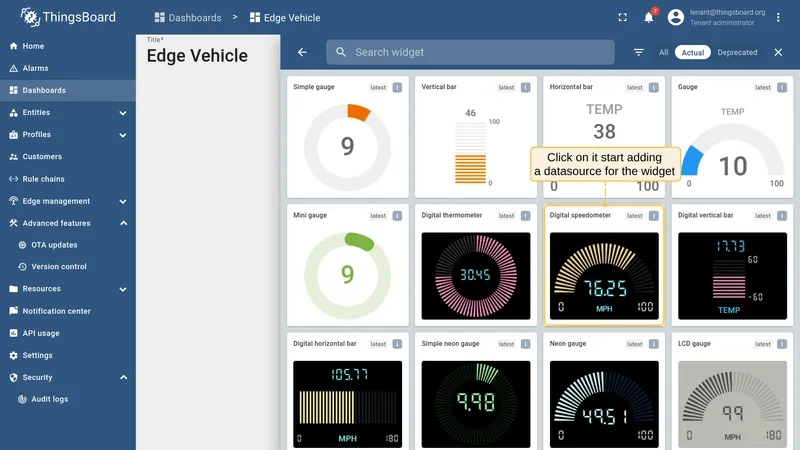800x450 pixels.
Task: Open Notification center page
Action: tap(68, 311)
